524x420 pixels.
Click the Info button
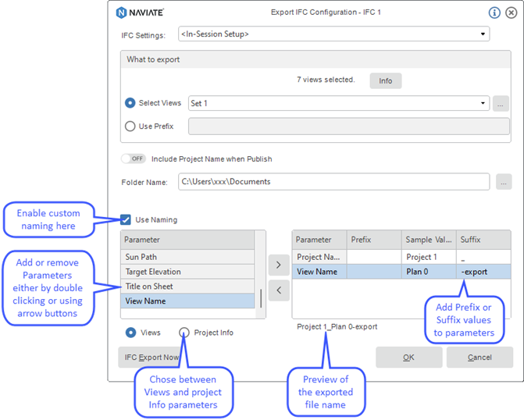(386, 80)
